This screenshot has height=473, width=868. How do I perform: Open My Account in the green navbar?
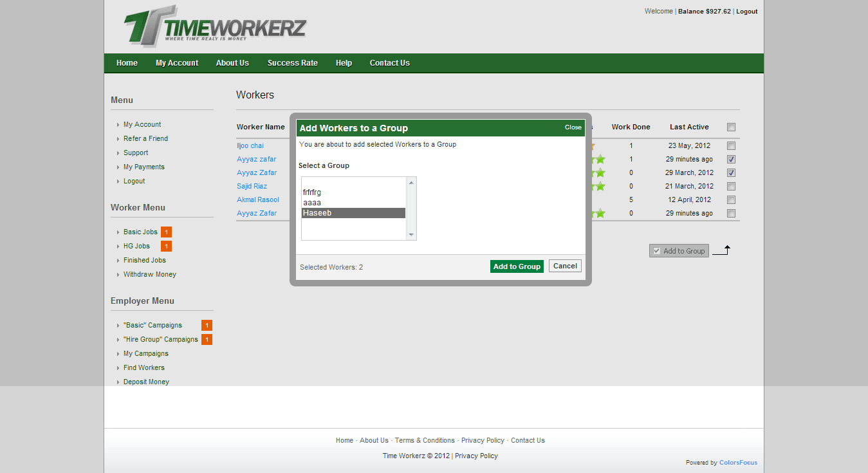coord(177,63)
